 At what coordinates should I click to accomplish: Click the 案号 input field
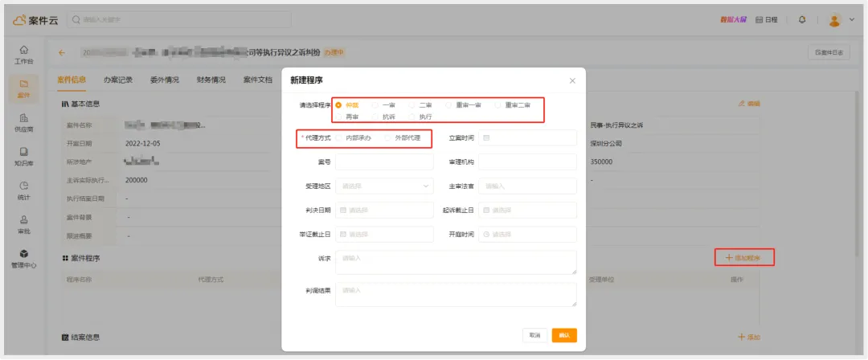pos(384,162)
